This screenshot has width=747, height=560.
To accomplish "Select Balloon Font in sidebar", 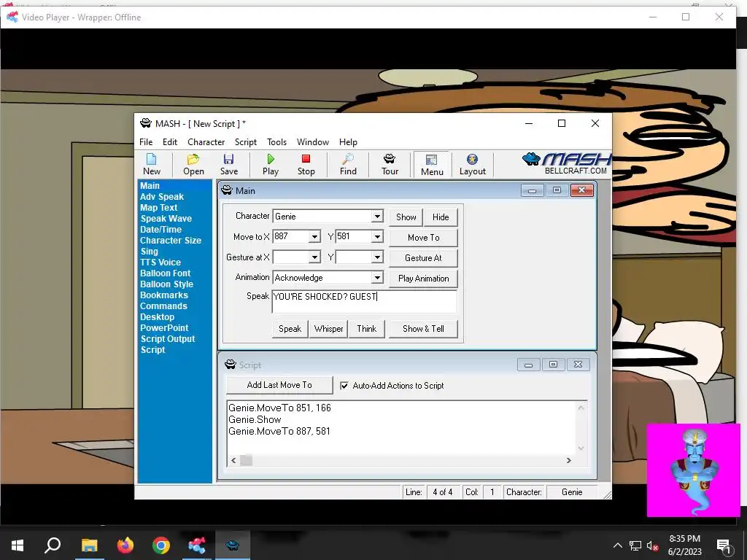I will click(x=165, y=273).
